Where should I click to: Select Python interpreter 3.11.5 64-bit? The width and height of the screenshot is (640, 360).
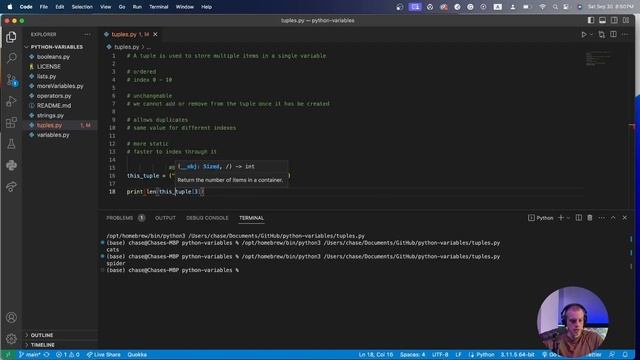[x=517, y=355]
